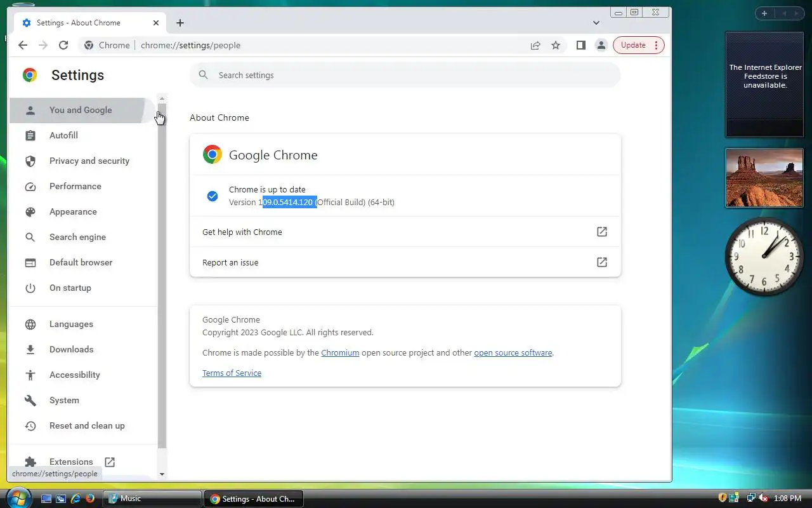
Task: Switch to Music taskbar window
Action: (152, 498)
